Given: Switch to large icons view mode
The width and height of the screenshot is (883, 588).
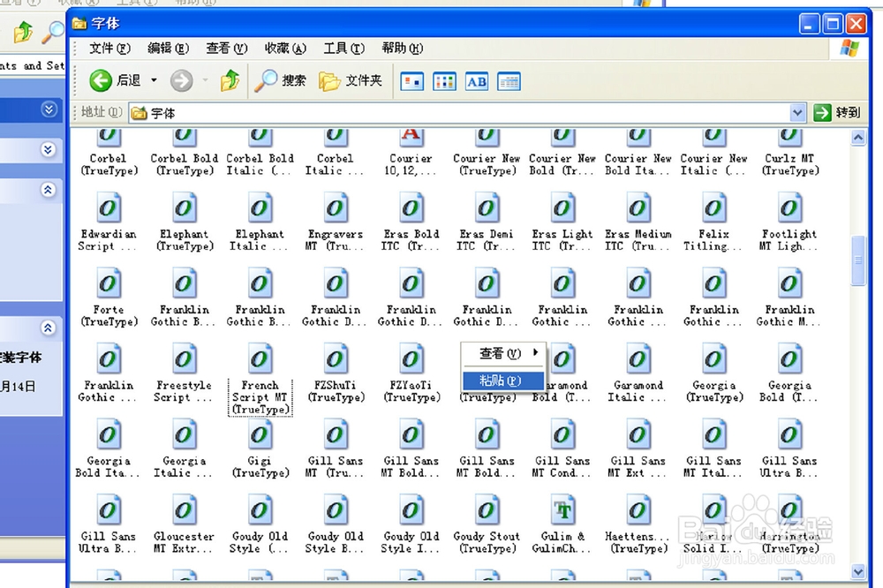Looking at the screenshot, I should click(x=411, y=80).
